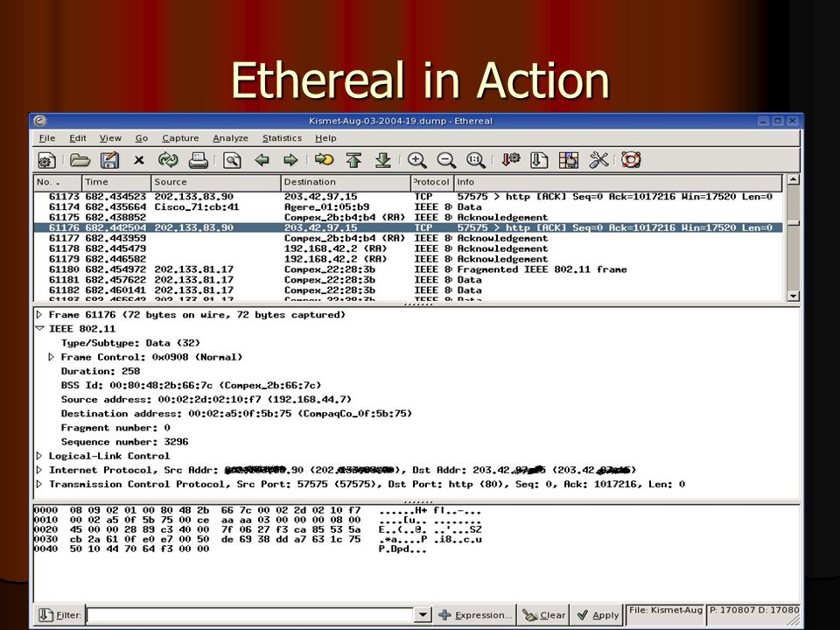Screen dimensions: 840x630
Task: Open a capture file with folder icon
Action: tap(80, 160)
